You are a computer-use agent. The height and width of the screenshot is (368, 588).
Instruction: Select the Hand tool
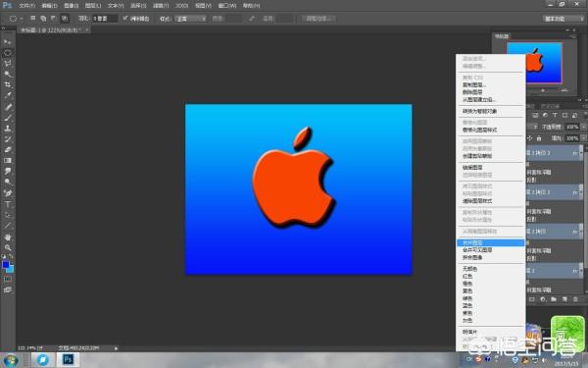pyautogui.click(x=8, y=237)
